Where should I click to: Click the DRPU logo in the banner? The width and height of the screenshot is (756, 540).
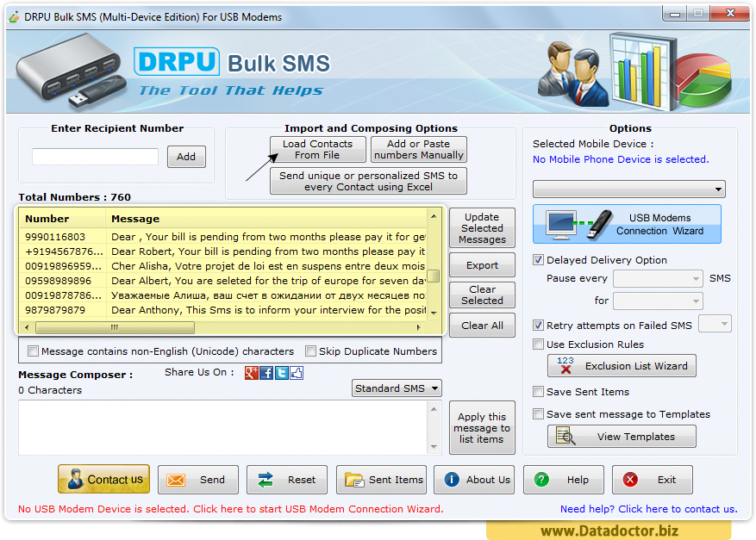pyautogui.click(x=177, y=62)
